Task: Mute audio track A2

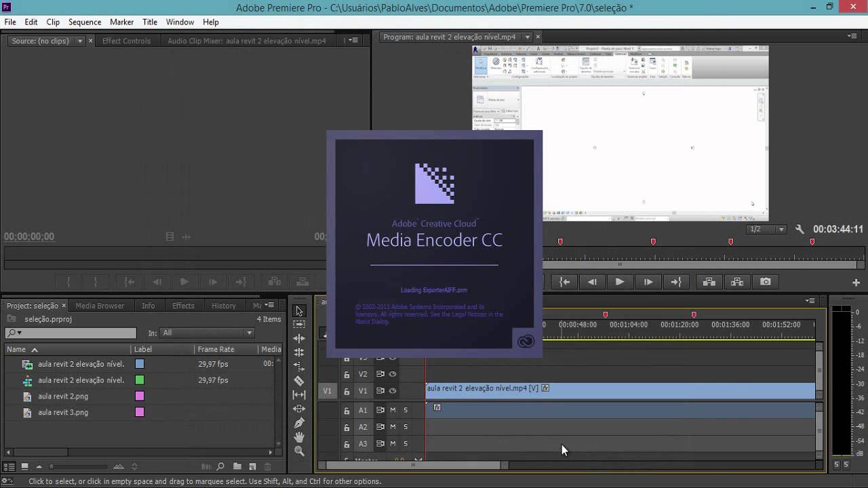Action: coord(393,427)
